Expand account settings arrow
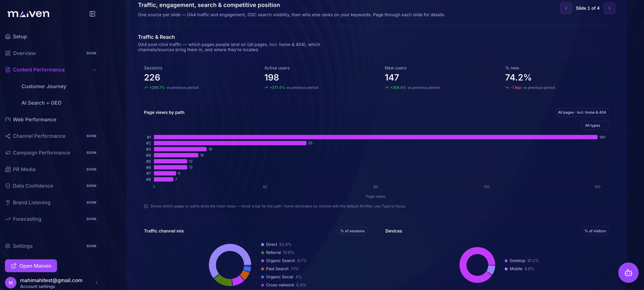Viewport: 644px width, 290px height. point(97,283)
